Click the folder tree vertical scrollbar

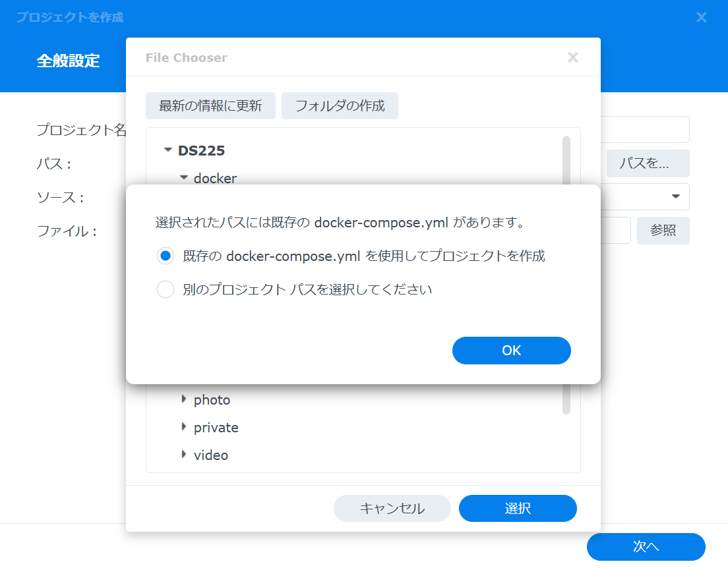(x=566, y=275)
